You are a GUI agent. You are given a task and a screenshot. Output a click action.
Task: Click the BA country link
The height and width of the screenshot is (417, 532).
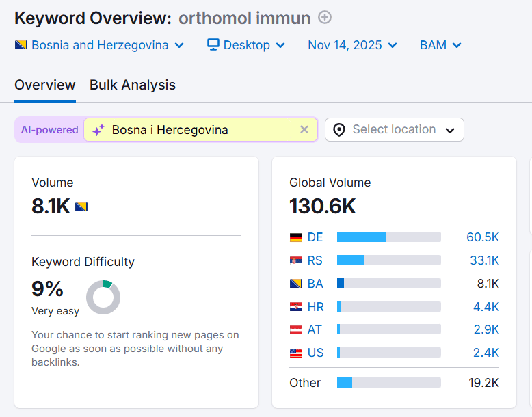tap(315, 283)
